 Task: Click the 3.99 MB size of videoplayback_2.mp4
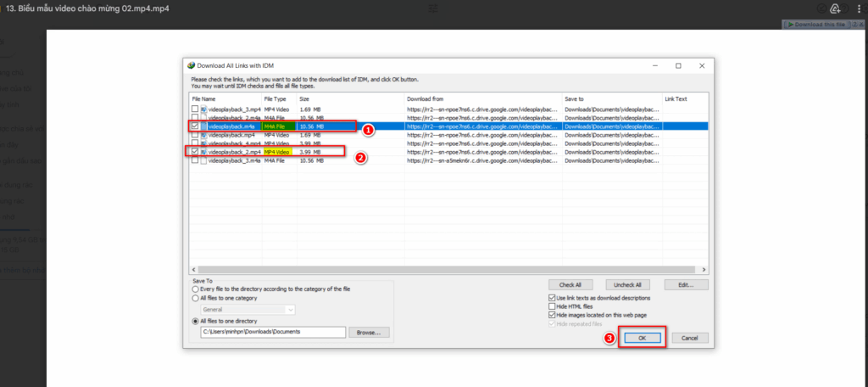coord(310,151)
